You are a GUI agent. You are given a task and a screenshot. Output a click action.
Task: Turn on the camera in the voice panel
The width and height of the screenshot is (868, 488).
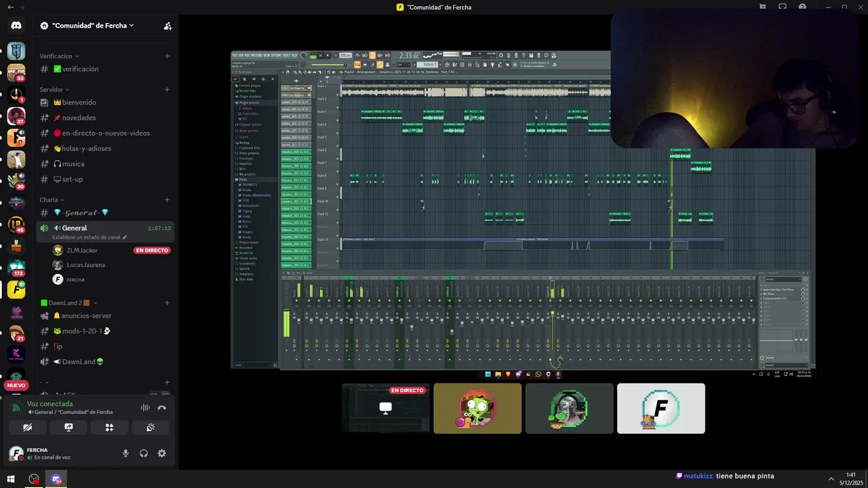click(27, 427)
